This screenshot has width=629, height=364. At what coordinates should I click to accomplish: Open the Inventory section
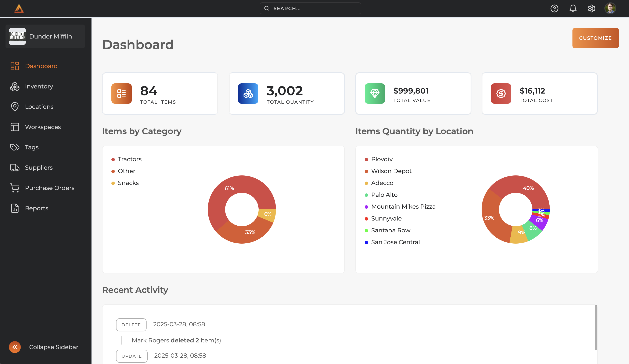point(39,86)
